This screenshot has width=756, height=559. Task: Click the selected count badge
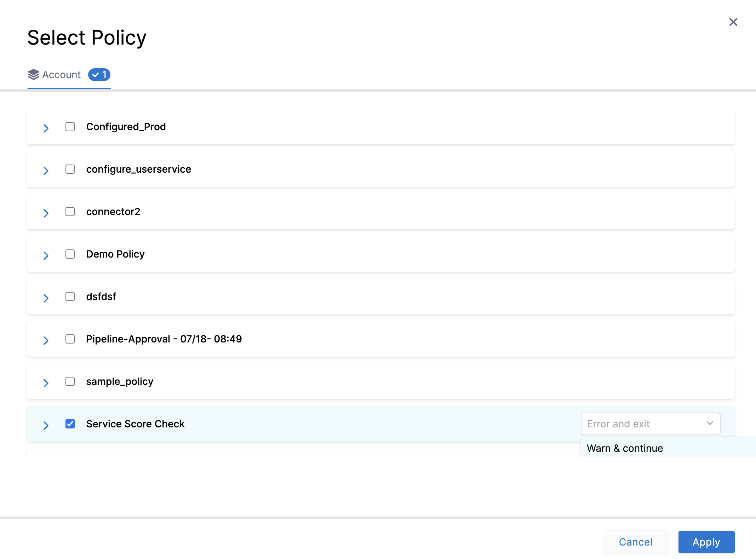(99, 75)
